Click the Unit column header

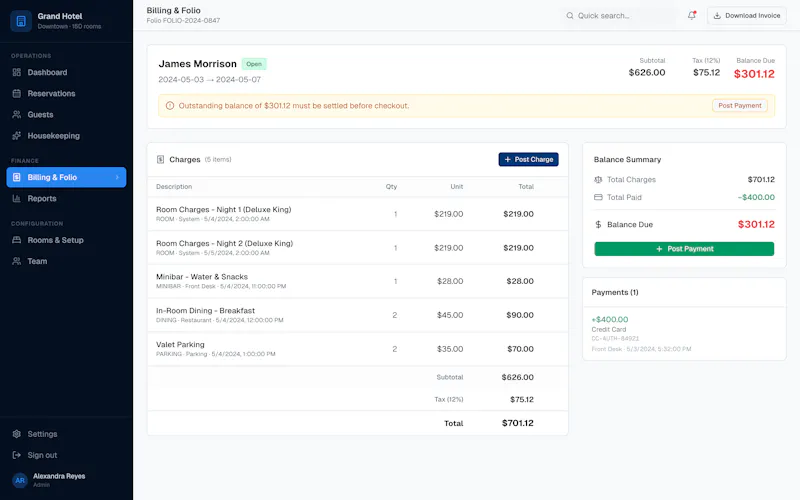point(457,187)
